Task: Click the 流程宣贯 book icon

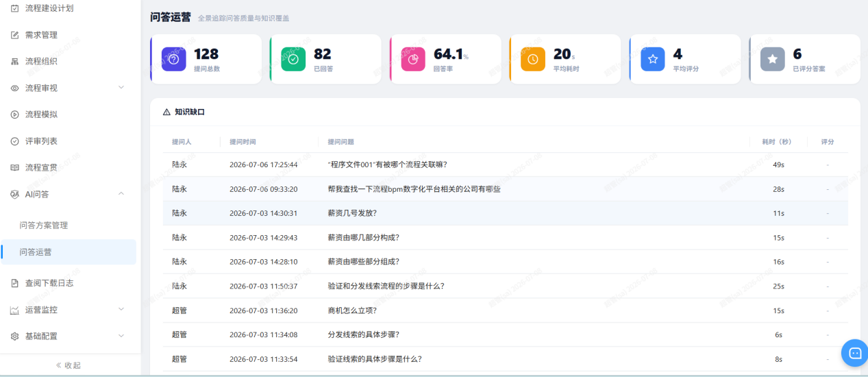Action: click(15, 167)
